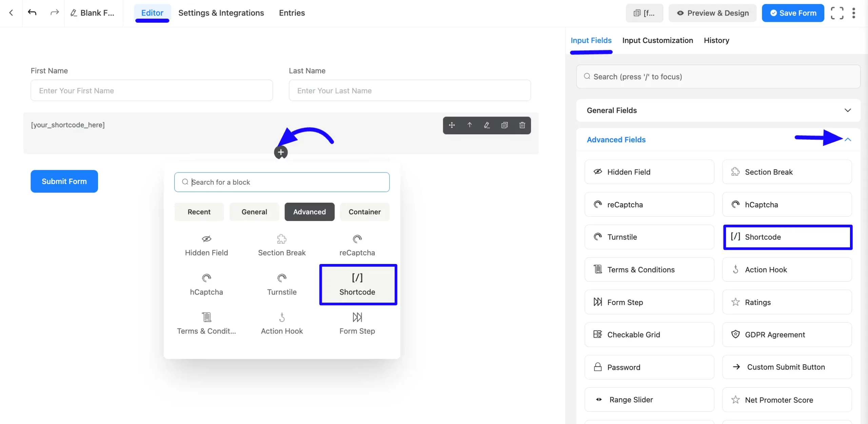Click the redo arrow icon
868x424 pixels.
point(54,13)
